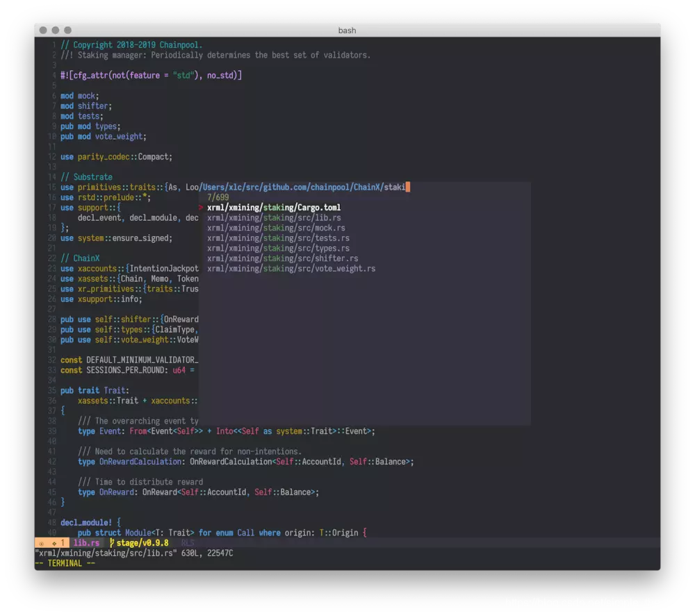
Task: Click the 'mod mock;' line
Action: [x=80, y=96]
